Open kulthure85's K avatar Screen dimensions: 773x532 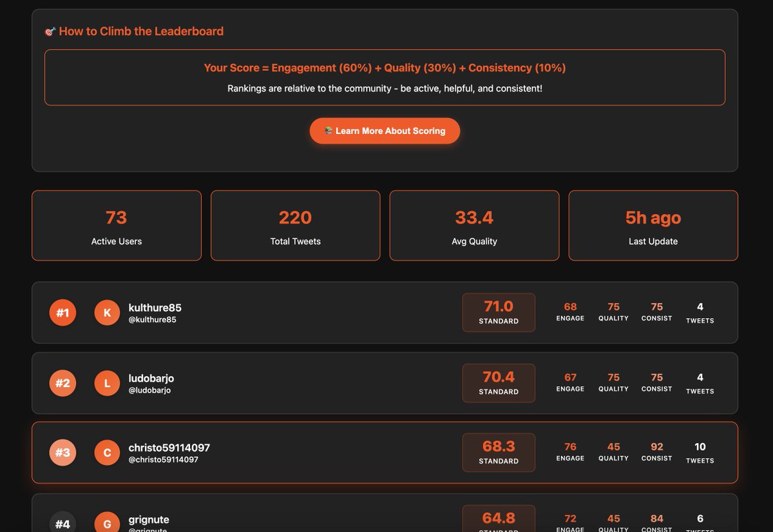(x=107, y=313)
